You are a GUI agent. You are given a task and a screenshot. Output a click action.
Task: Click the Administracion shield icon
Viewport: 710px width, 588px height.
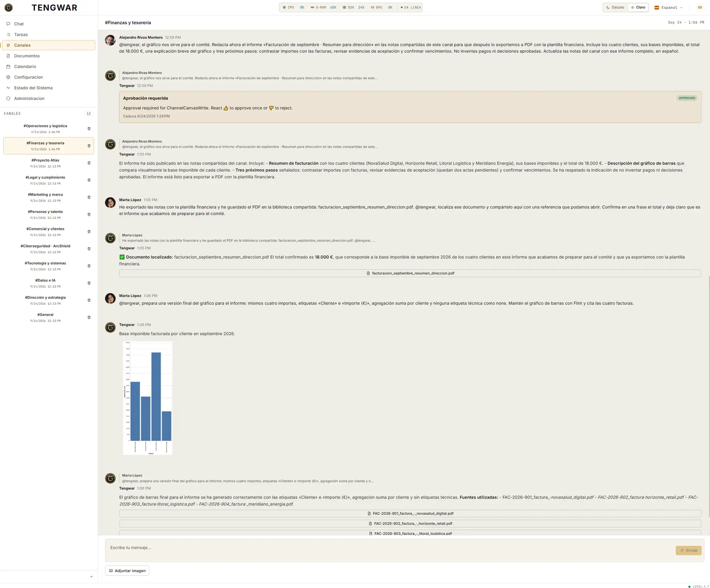click(8, 98)
